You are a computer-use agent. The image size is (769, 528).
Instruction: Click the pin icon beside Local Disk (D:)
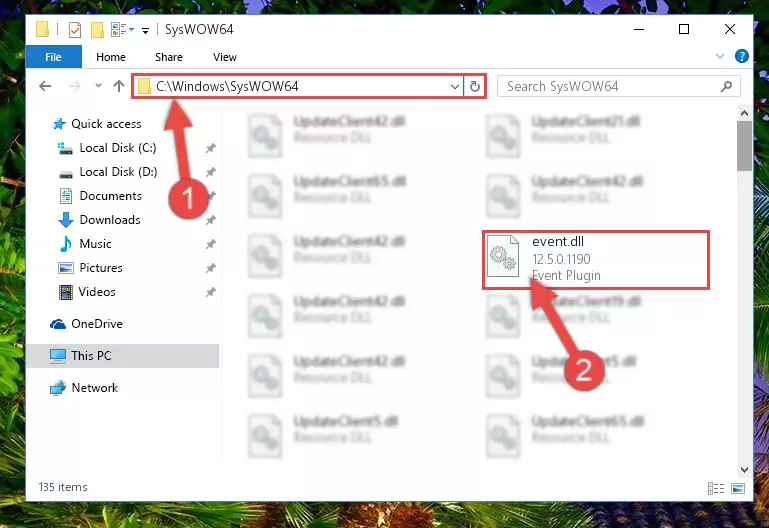[x=210, y=172]
